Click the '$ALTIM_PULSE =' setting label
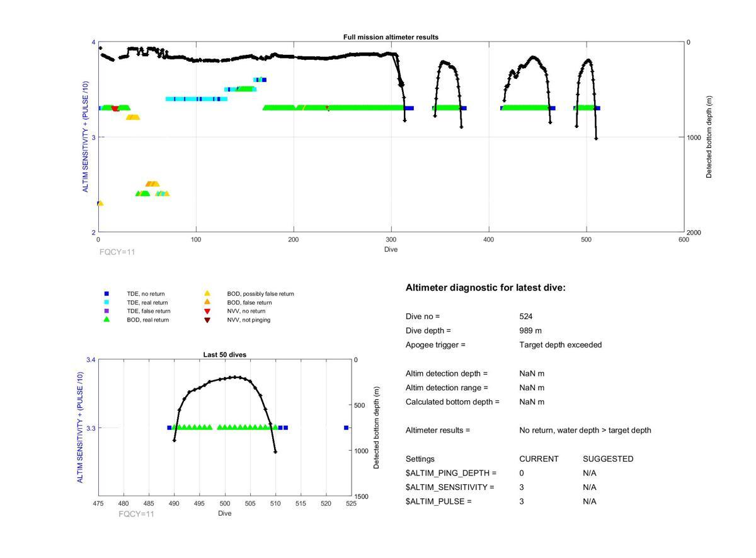Viewport: 756px width, 558px height. [438, 501]
